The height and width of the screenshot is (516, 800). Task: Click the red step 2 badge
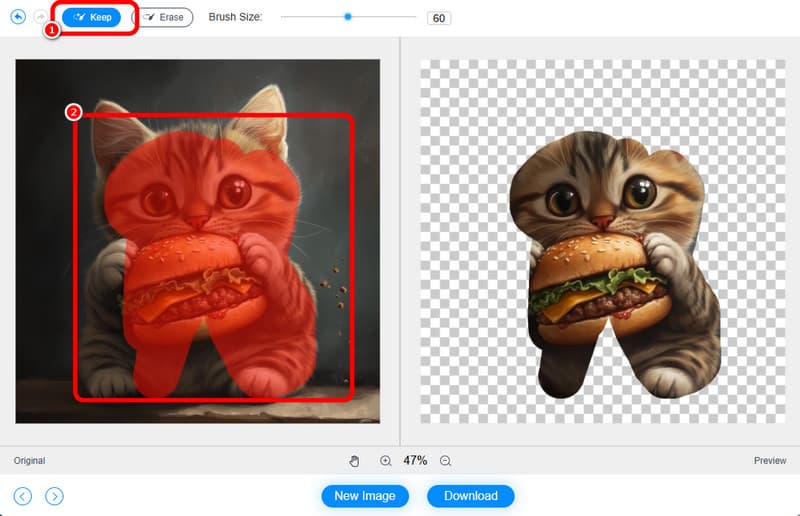click(x=73, y=113)
